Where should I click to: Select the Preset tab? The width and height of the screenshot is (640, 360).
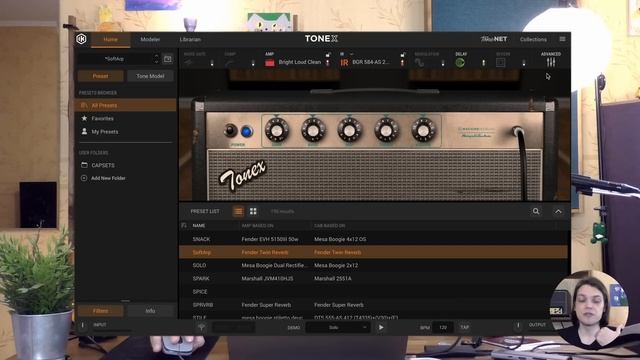point(100,76)
